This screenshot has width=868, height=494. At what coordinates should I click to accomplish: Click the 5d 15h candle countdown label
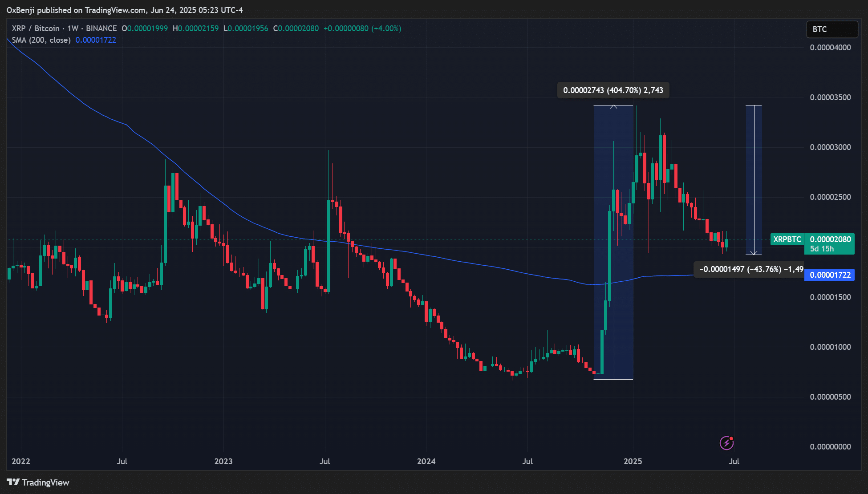pyautogui.click(x=822, y=249)
